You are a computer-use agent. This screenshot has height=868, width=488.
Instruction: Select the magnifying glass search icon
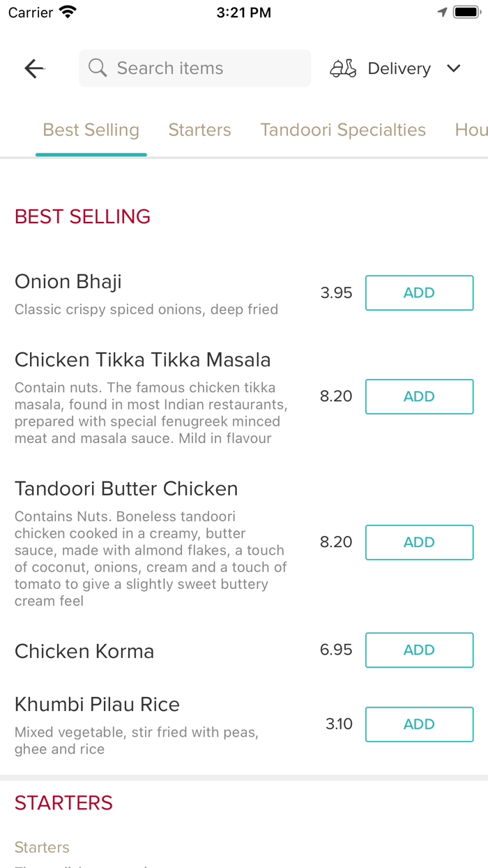(x=98, y=68)
